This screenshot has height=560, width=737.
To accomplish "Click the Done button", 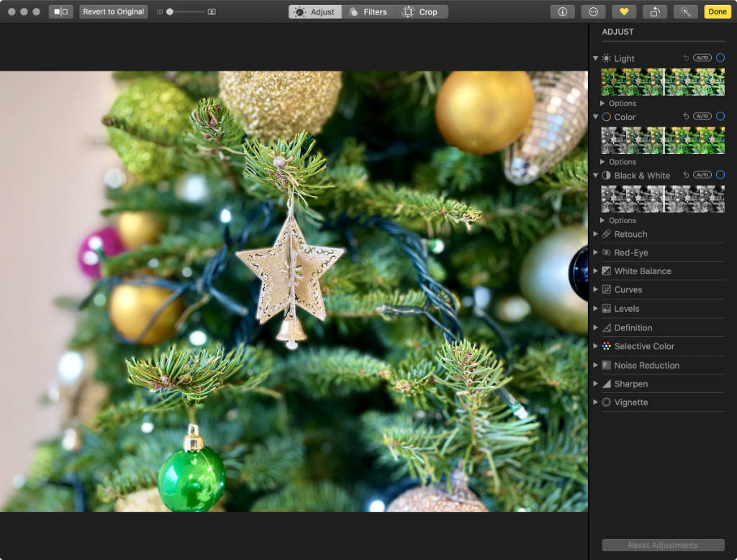I will pyautogui.click(x=717, y=12).
